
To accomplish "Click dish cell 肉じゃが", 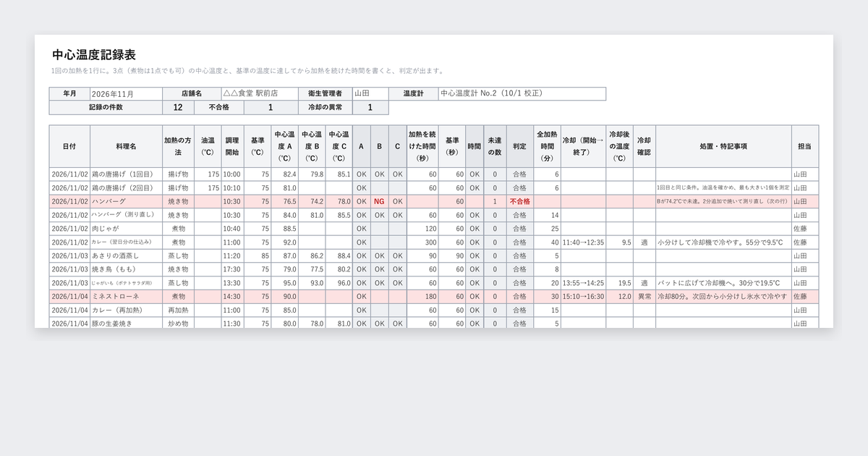I will [126, 229].
